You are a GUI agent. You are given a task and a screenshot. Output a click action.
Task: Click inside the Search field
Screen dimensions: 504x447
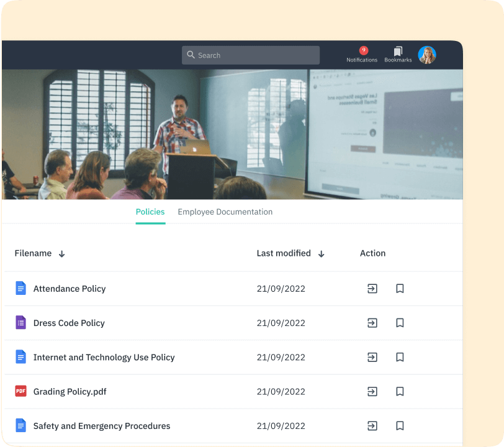[x=251, y=55]
